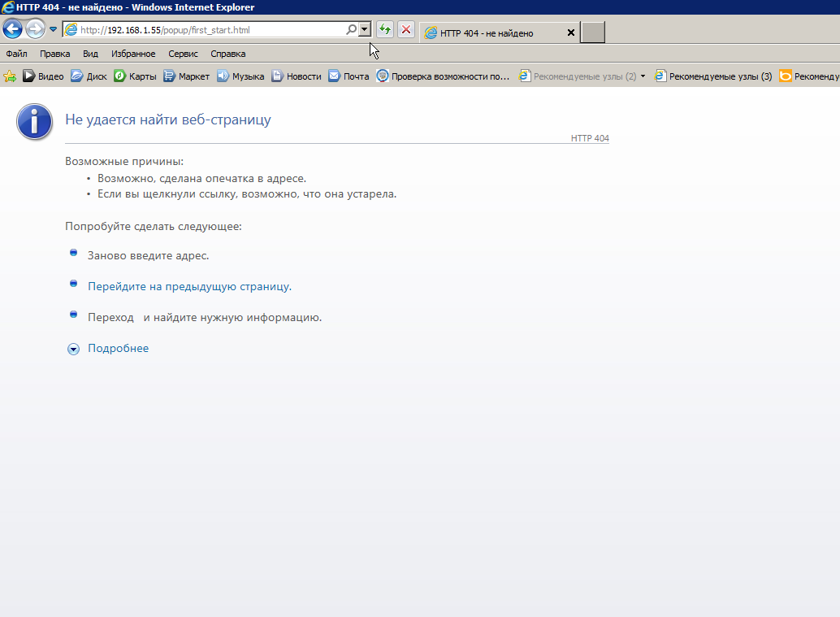Screen dimensions: 840x617
Task: Open the Маркет favorites link
Action: [186, 76]
